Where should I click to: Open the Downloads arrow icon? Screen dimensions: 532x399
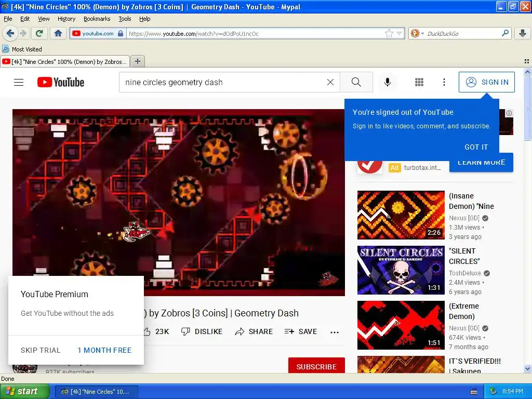coord(523,33)
